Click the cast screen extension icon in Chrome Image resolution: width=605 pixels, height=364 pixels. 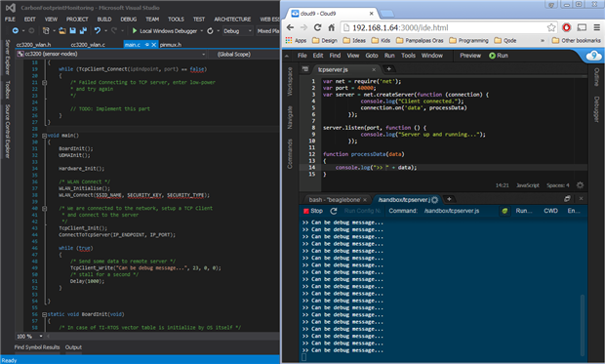(x=582, y=27)
